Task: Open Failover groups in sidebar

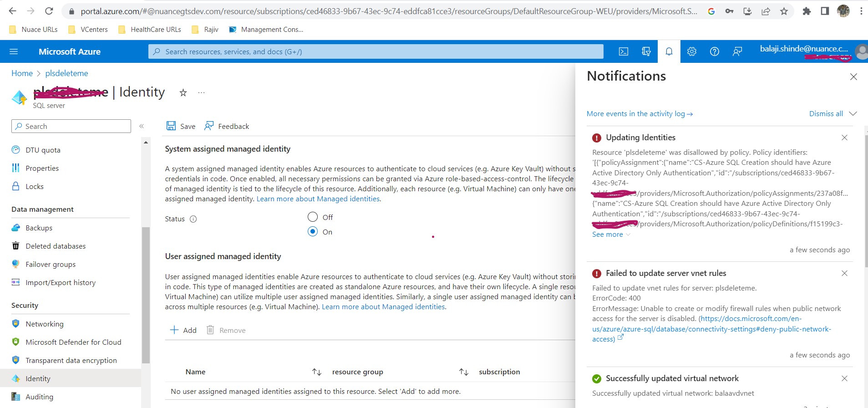Action: tap(51, 264)
